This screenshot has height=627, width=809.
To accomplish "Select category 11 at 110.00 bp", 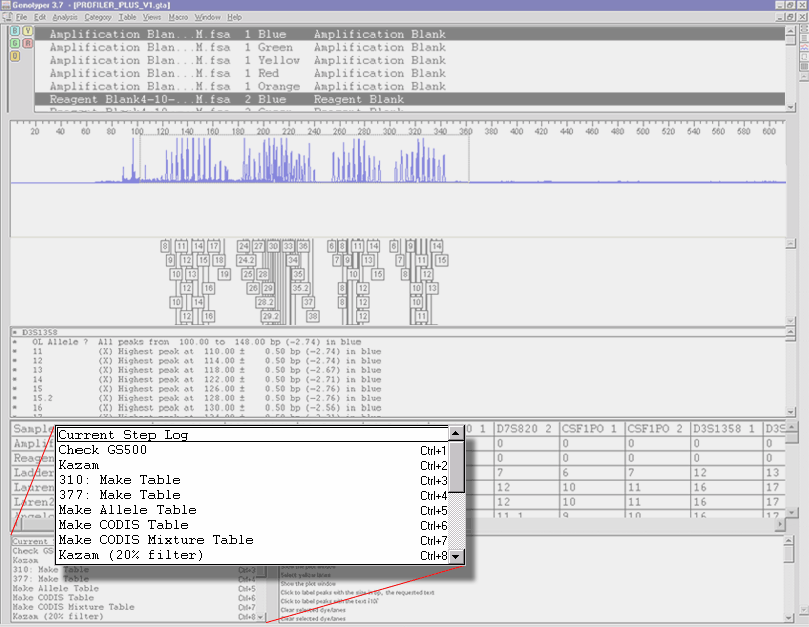I will pyautogui.click(x=398, y=351).
